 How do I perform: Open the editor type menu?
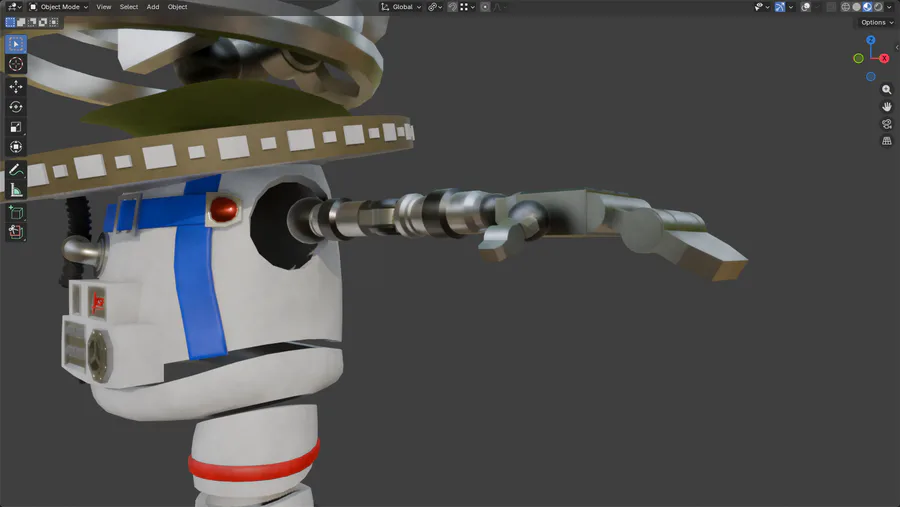coord(14,7)
